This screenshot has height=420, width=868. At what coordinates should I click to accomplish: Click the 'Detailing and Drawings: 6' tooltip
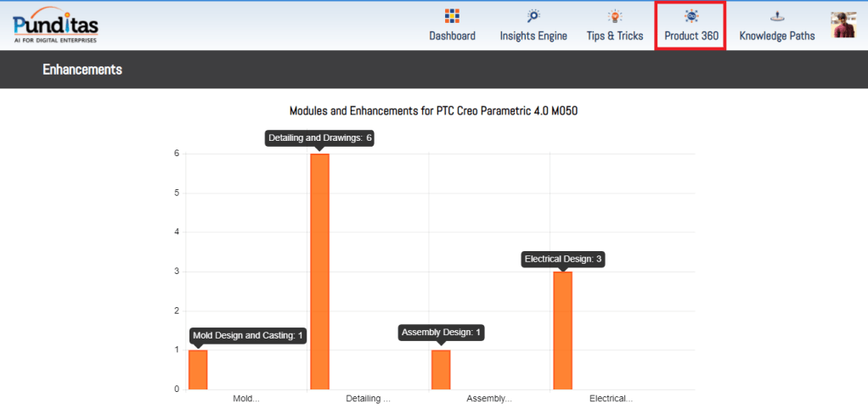click(320, 137)
